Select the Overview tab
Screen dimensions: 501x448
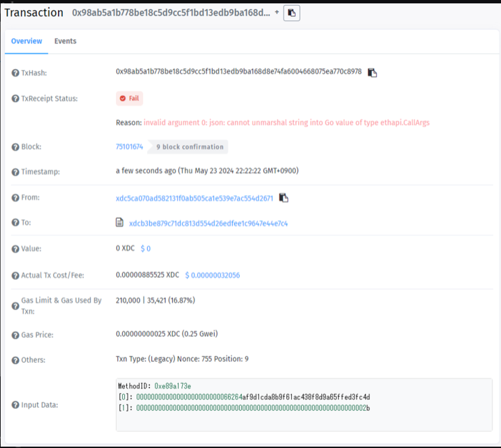tap(27, 41)
